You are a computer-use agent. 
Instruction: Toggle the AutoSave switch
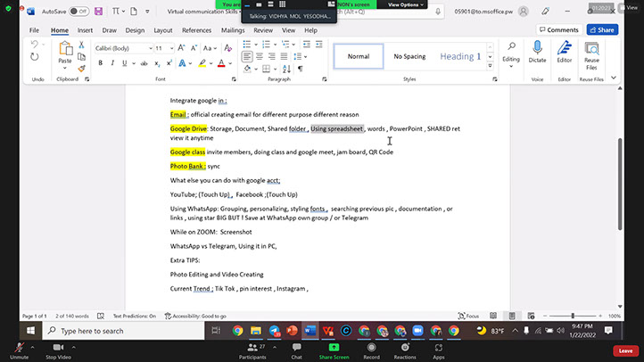click(78, 12)
